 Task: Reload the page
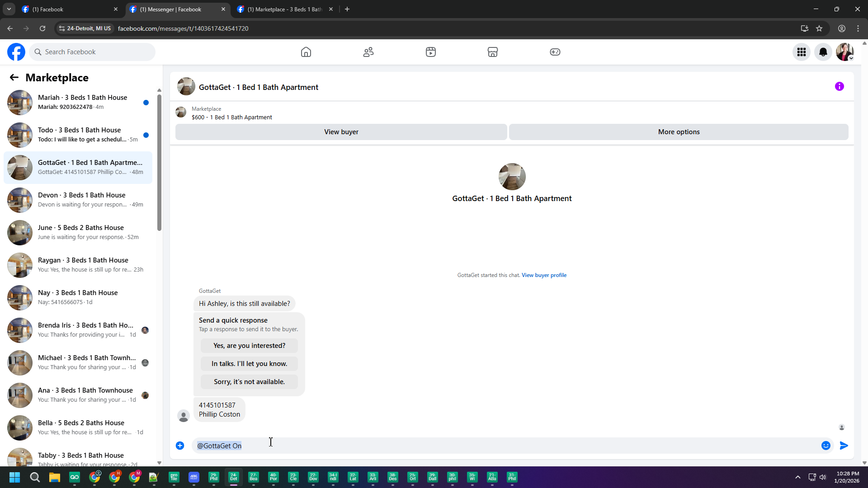click(42, 28)
